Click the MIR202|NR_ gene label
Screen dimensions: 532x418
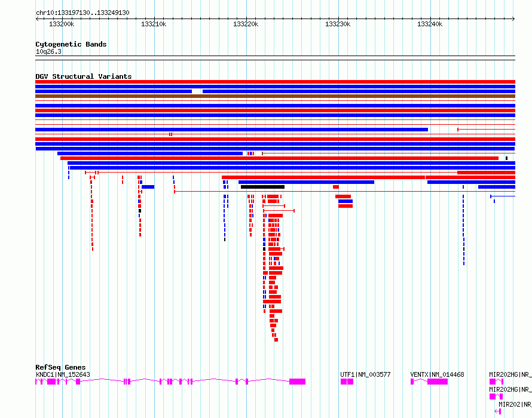[515, 404]
